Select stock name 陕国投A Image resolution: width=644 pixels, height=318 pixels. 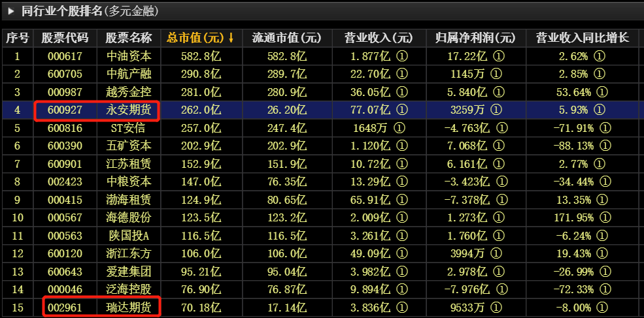128,236
